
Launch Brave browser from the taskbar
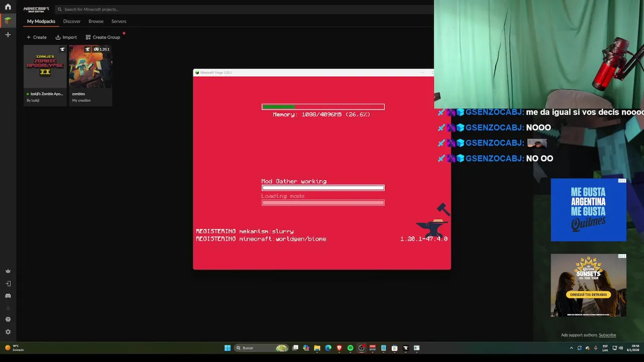[x=339, y=348]
